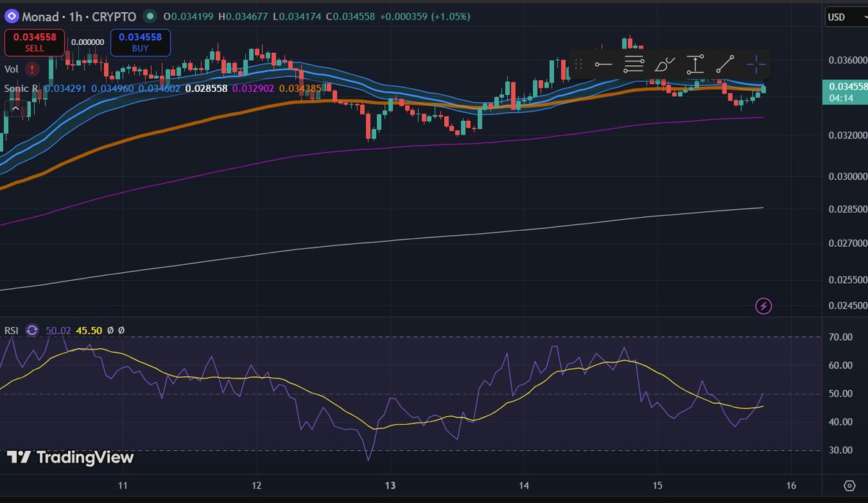Select the Parallel Lines drawing tool
The width and height of the screenshot is (868, 503).
coord(634,64)
